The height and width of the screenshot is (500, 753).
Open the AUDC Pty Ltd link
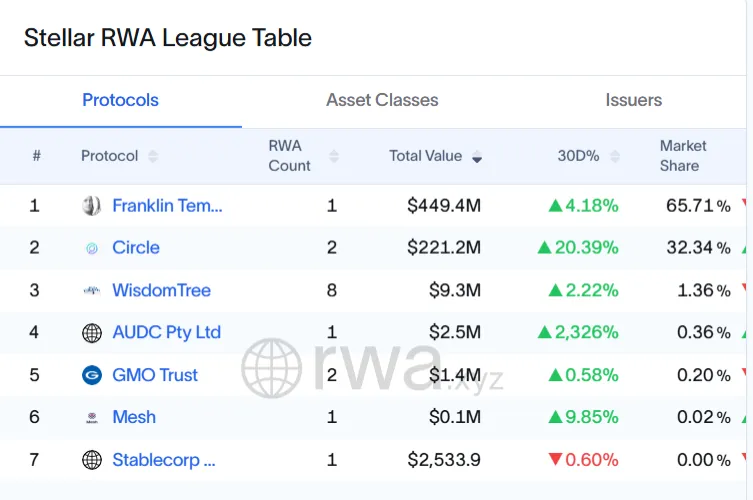click(x=166, y=333)
